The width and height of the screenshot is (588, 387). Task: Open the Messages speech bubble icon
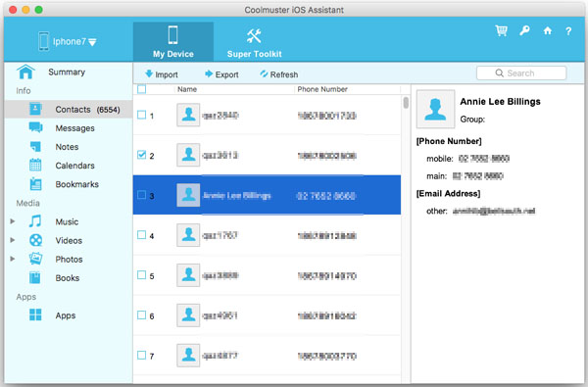(x=35, y=127)
